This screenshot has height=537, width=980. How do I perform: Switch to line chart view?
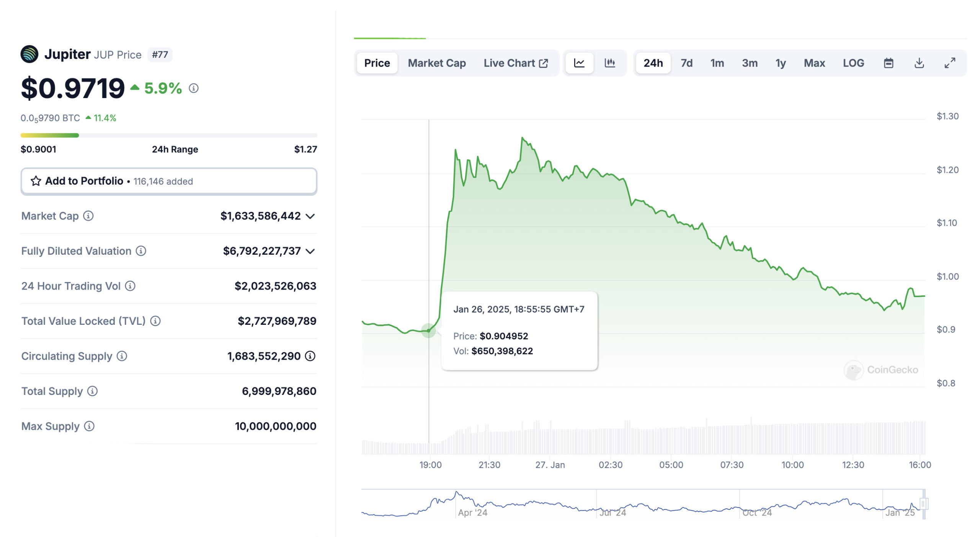click(x=579, y=63)
